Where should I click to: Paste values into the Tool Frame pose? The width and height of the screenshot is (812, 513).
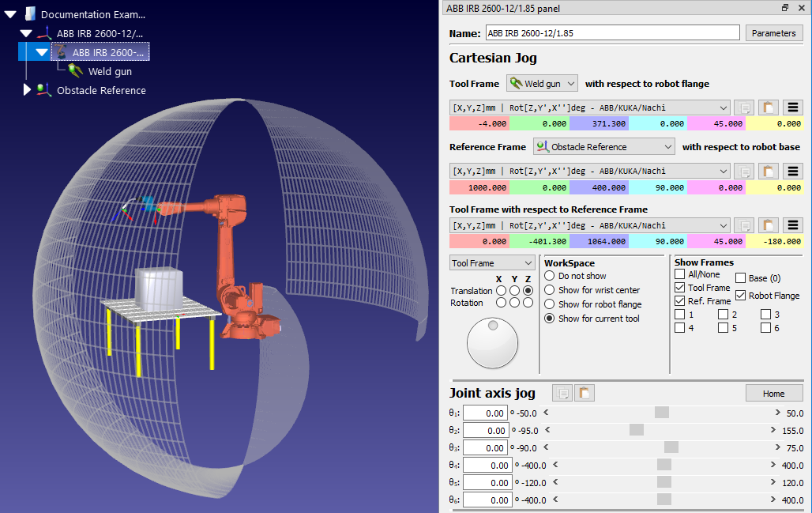coord(768,108)
